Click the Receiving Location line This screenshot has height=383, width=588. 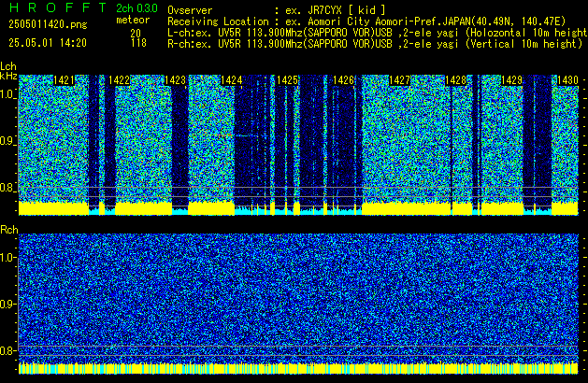[366, 21]
